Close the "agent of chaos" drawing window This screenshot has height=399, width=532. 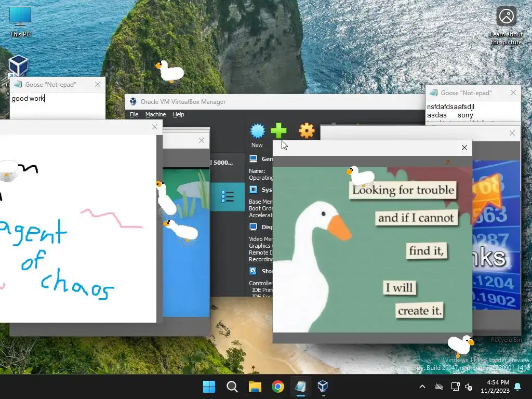click(x=155, y=127)
